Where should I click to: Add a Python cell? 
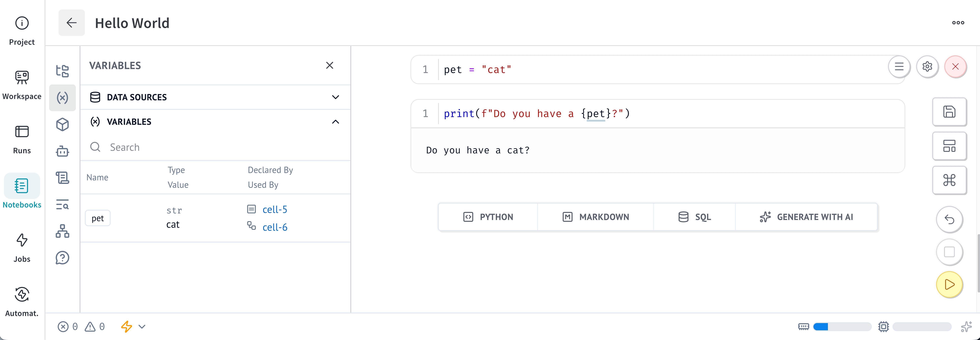coord(488,217)
